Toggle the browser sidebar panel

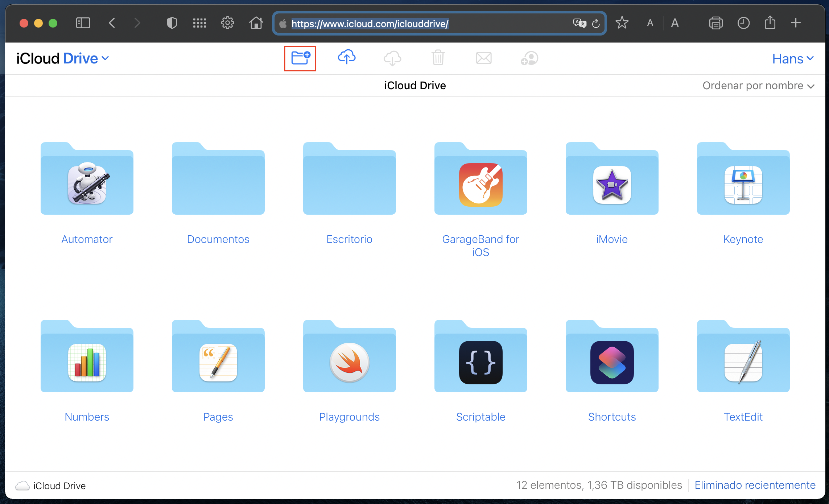click(x=83, y=23)
